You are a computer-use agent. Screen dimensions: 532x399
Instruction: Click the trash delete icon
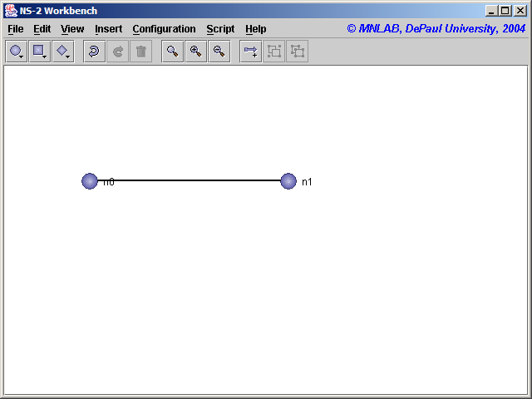coord(140,52)
